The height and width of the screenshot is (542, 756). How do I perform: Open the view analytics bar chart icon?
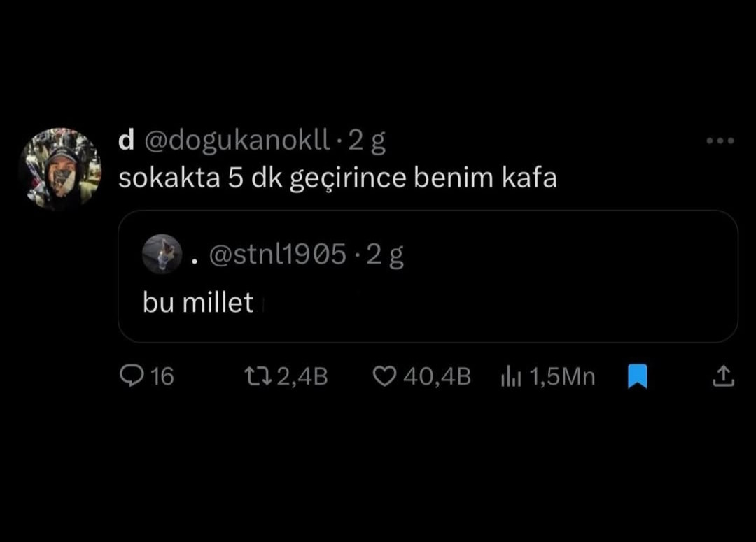click(x=511, y=378)
